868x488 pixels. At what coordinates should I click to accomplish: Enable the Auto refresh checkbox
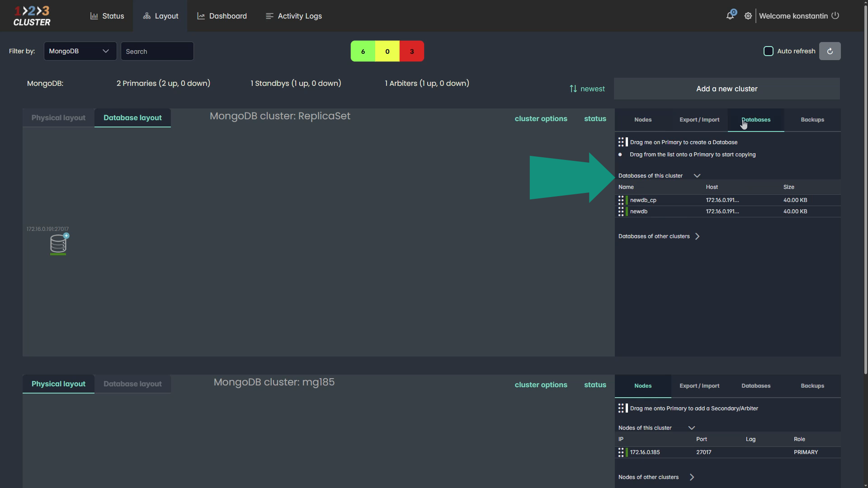pos(768,51)
